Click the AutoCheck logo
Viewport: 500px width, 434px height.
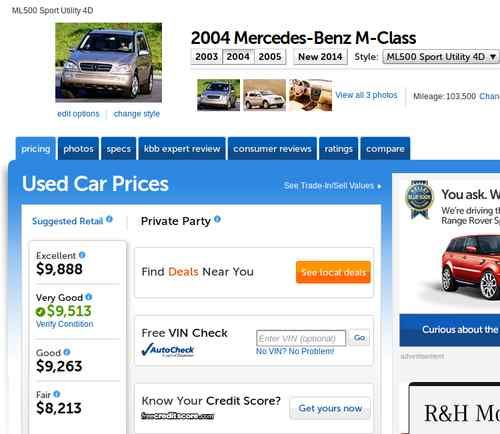click(x=168, y=350)
